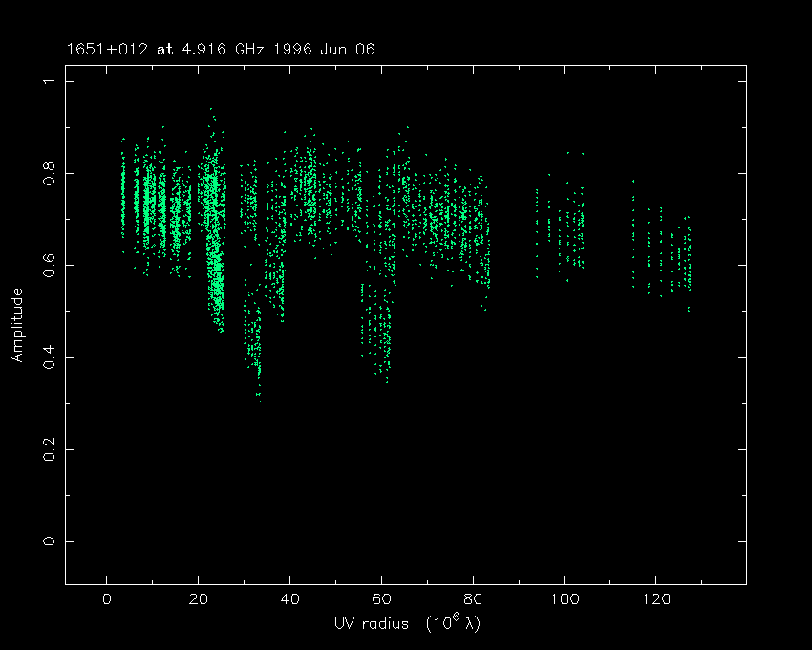Click the x-axis tick label 0
This screenshot has width=812, height=650.
106,599
